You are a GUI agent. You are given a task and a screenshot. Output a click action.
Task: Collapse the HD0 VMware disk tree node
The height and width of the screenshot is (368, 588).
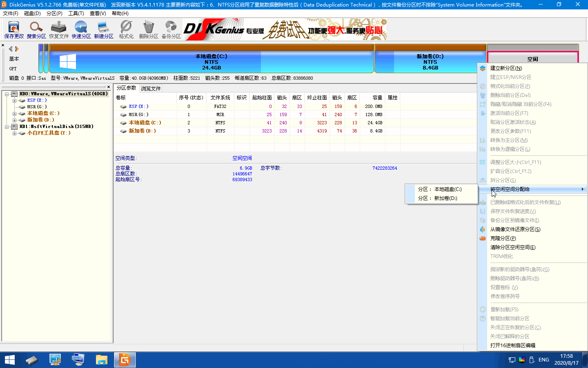[x=7, y=94]
